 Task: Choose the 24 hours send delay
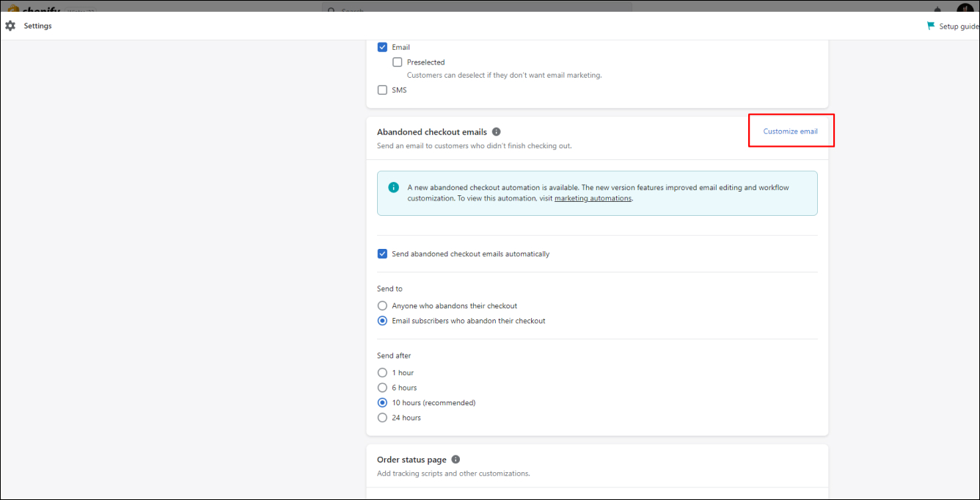(x=382, y=418)
